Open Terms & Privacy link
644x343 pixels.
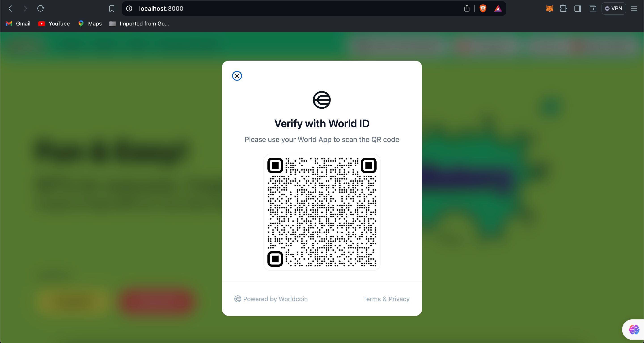386,299
